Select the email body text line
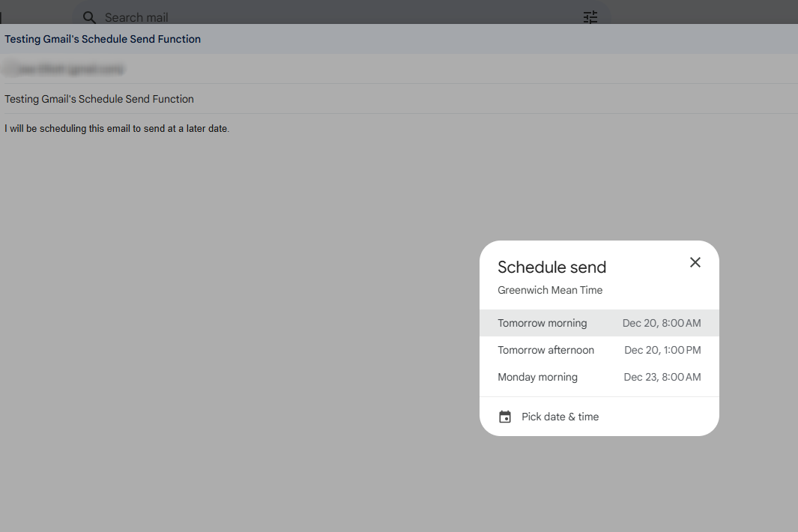The height and width of the screenshot is (532, 798). tap(116, 128)
